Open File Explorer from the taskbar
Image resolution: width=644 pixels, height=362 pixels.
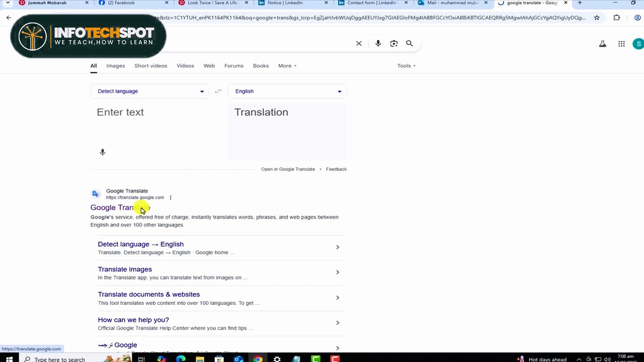(200, 359)
